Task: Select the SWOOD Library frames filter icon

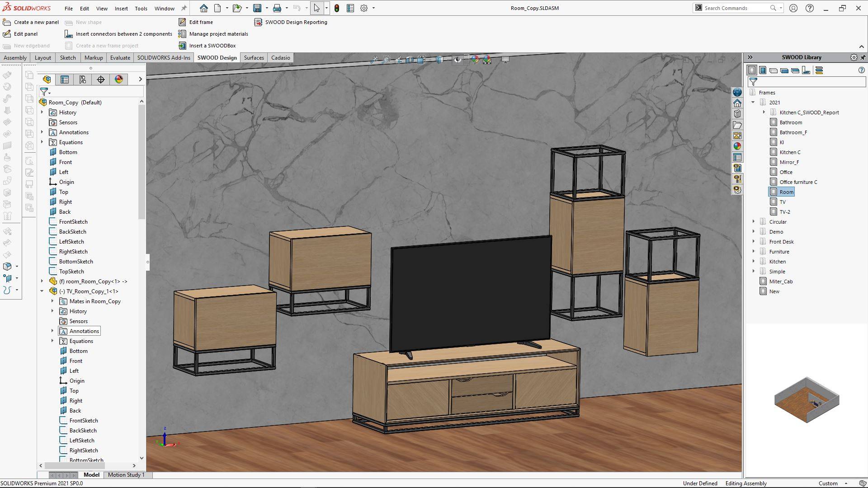Action: 752,70
